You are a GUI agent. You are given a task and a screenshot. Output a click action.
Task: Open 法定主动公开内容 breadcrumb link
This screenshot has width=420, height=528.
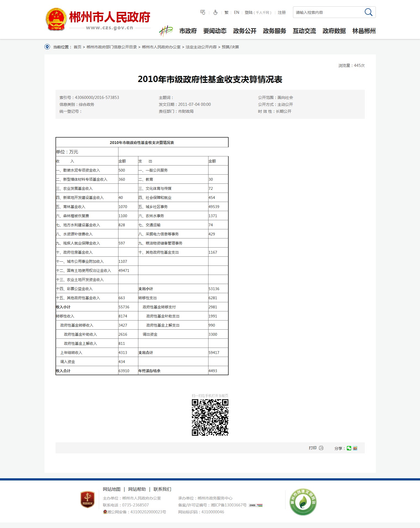point(201,47)
